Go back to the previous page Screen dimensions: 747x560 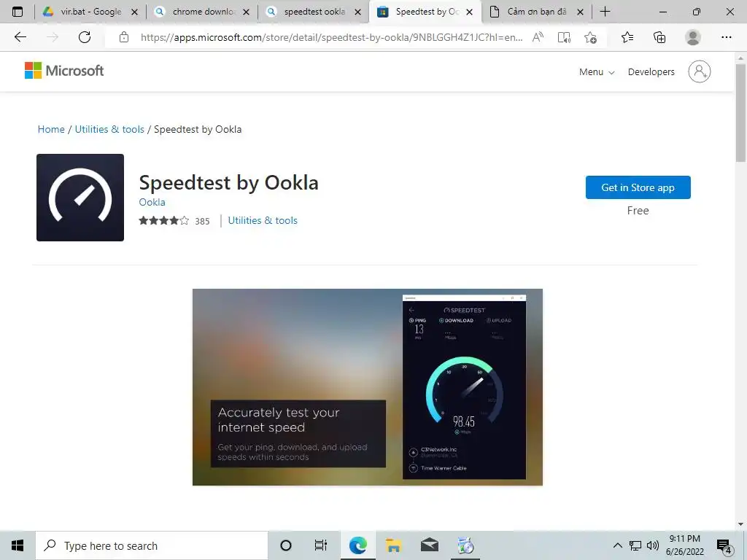click(20, 37)
